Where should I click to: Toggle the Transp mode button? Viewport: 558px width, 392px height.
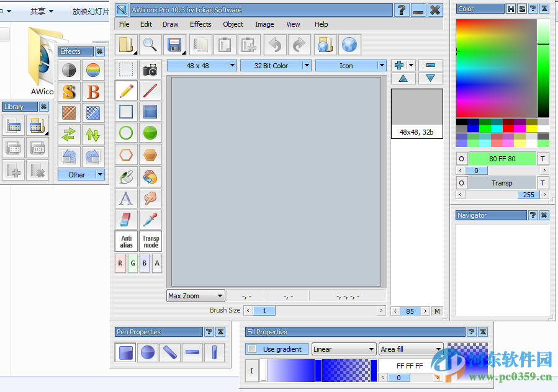click(150, 241)
